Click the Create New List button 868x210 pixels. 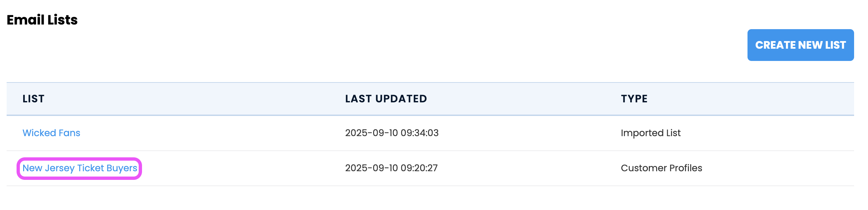point(800,45)
